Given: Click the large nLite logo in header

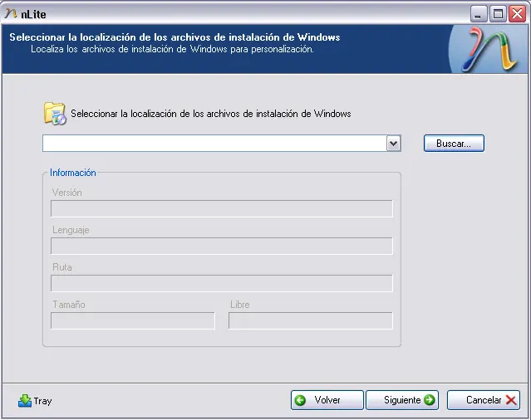Looking at the screenshot, I should click(x=489, y=49).
